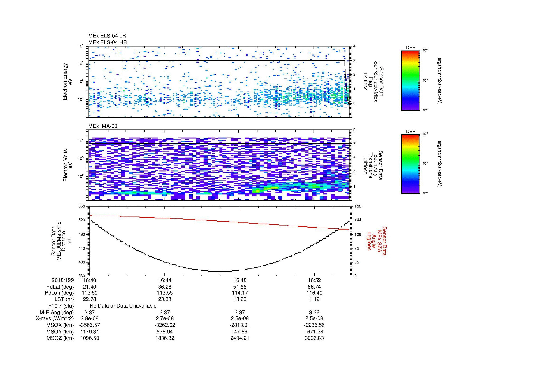This screenshot has width=555, height=392.
Task: Click the 16:40 time tick label
Action: [x=90, y=280]
